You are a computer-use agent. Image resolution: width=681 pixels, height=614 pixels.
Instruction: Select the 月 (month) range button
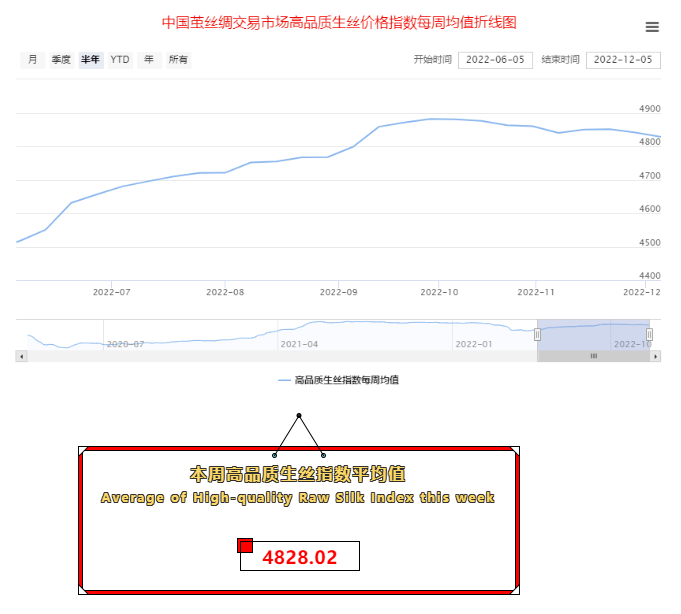(x=33, y=60)
